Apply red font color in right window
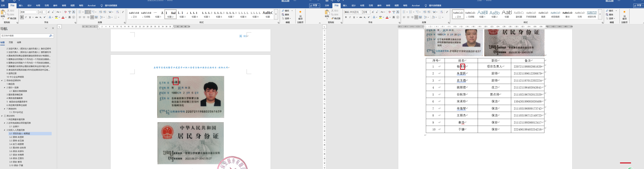 (x=387, y=17)
